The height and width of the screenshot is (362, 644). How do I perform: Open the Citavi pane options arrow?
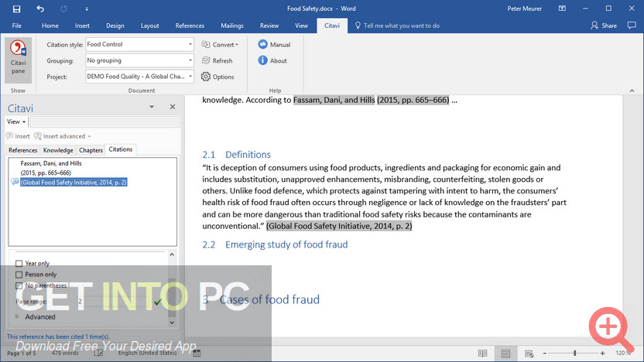coord(152,107)
